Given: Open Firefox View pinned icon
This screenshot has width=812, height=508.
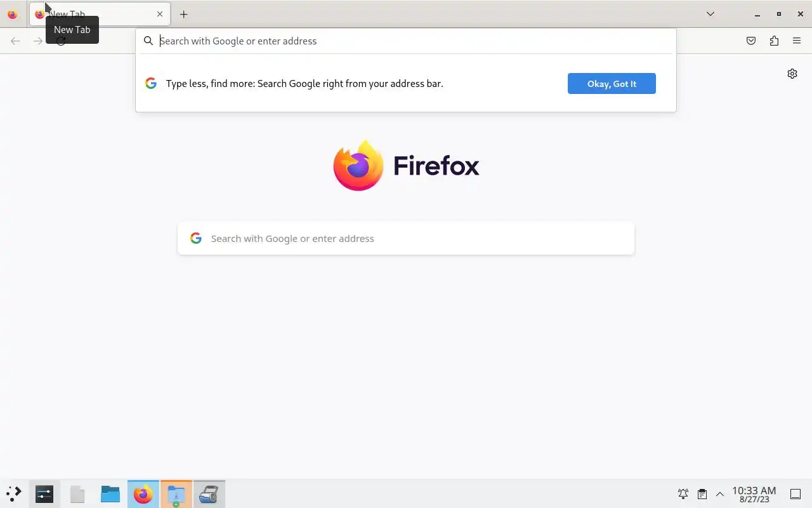Looking at the screenshot, I should pos(12,14).
